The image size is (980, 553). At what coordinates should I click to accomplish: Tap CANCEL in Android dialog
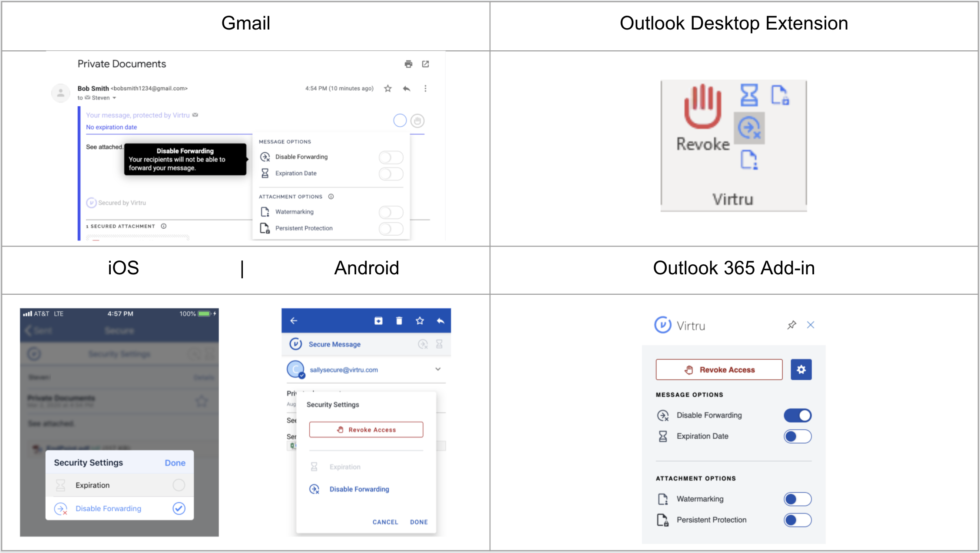[x=385, y=522]
